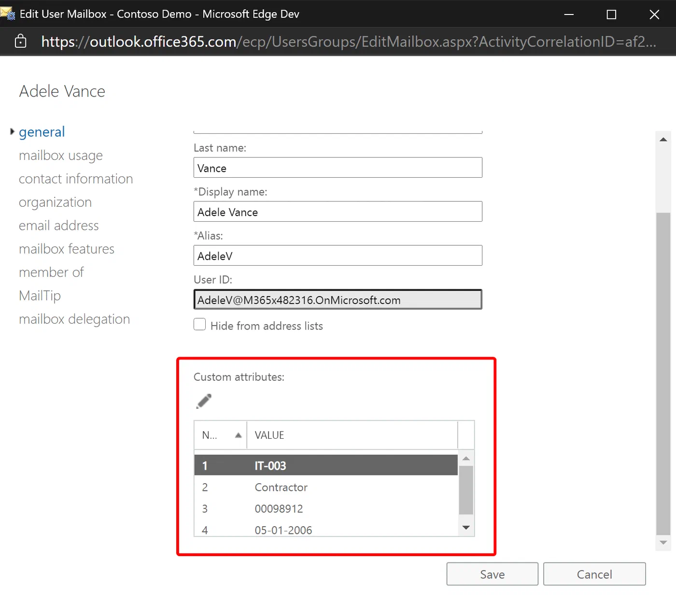Select custom attribute row Contractor
Viewport: 676px width, 616px height.
click(x=326, y=487)
